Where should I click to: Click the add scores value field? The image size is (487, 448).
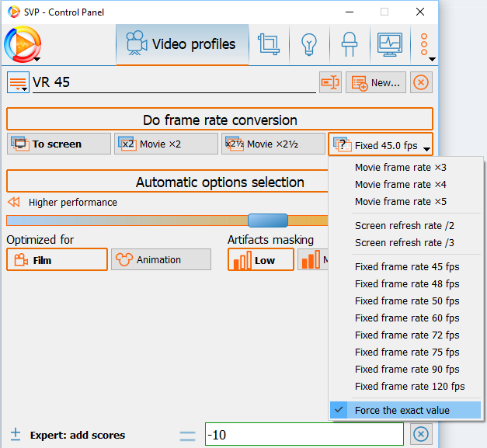pyautogui.click(x=303, y=435)
